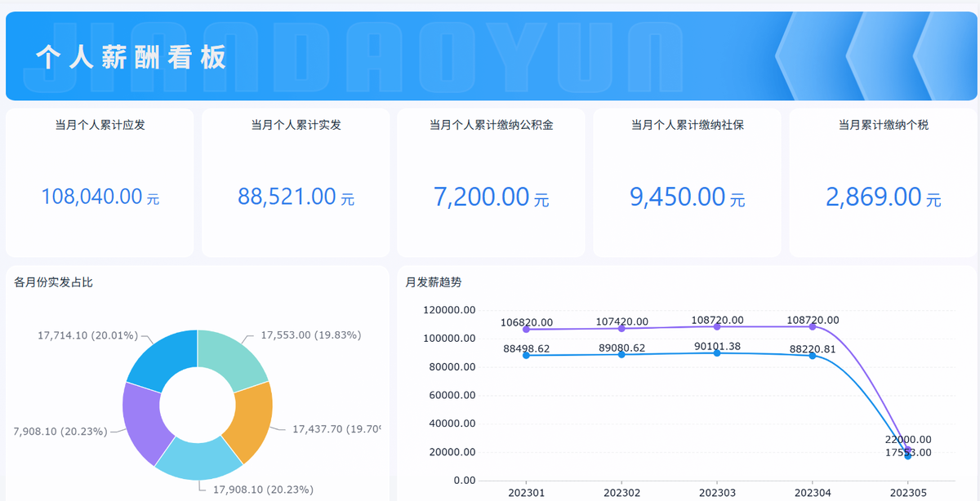Select the blue point valued 88220.81

(813, 355)
